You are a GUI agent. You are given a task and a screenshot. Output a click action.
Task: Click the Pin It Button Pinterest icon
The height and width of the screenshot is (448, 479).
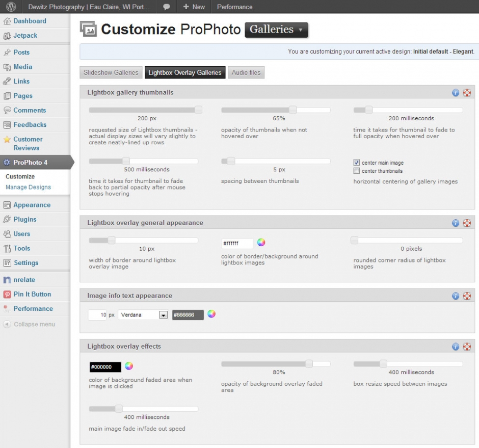click(x=7, y=294)
